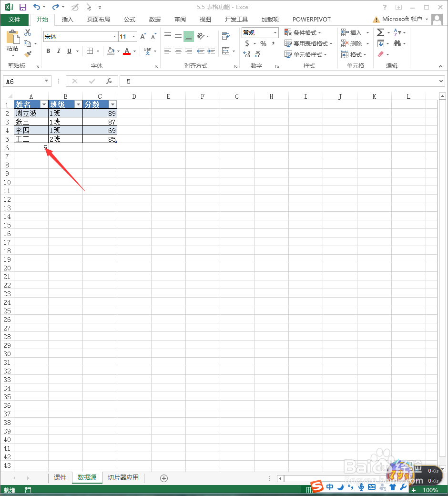Open the 课件 worksheet tab
Viewport: 448px width, 496px height.
(x=60, y=477)
